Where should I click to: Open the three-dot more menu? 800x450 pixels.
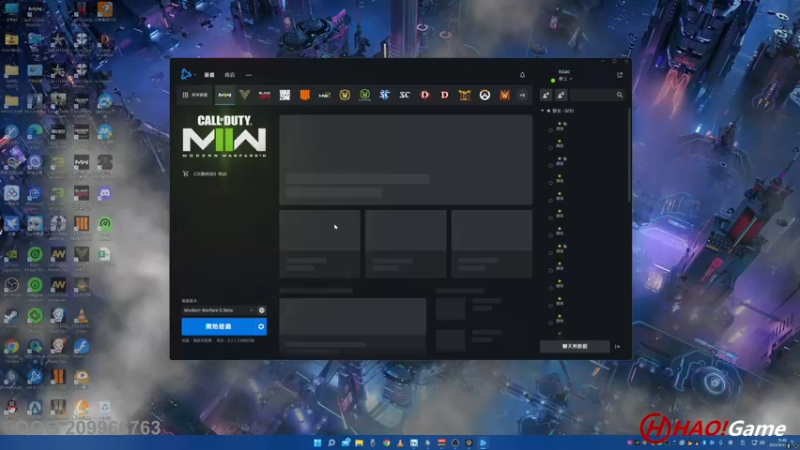249,75
